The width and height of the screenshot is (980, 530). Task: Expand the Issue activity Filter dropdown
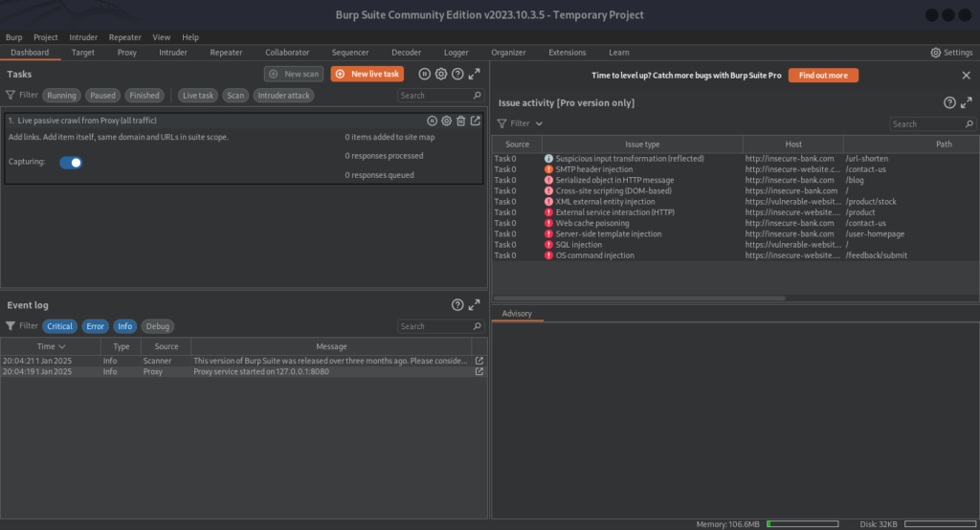[x=520, y=123]
